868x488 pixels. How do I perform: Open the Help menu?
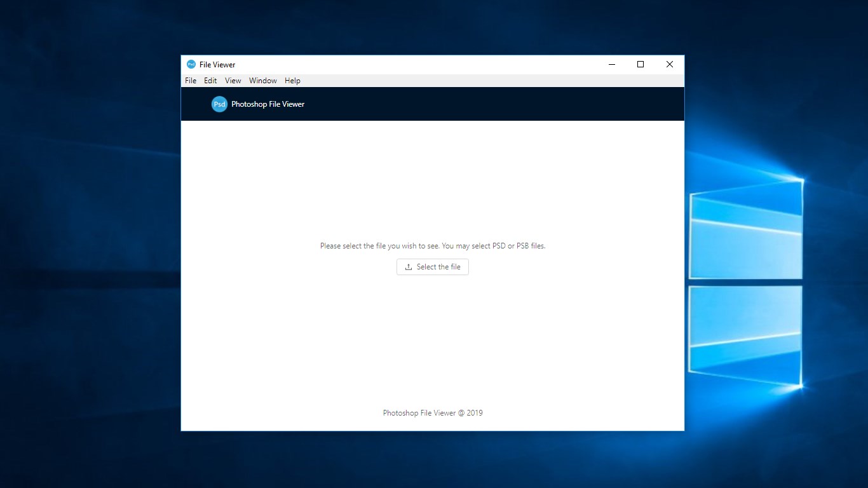[292, 81]
